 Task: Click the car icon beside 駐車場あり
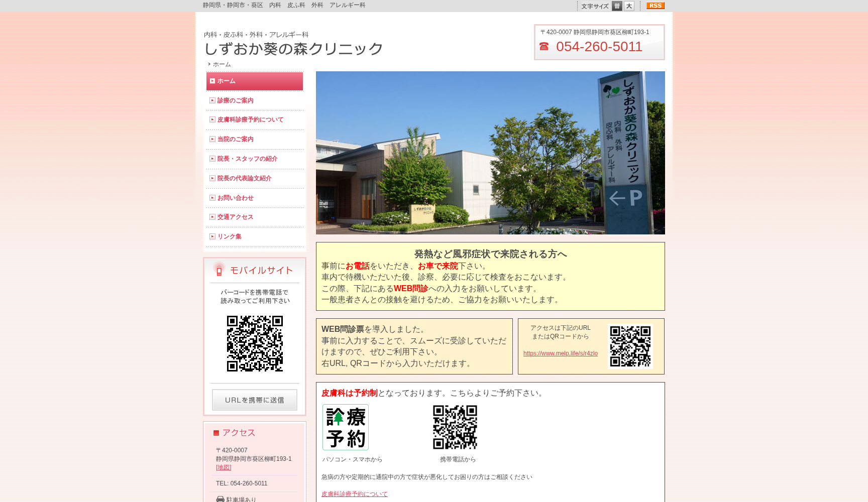point(220,499)
